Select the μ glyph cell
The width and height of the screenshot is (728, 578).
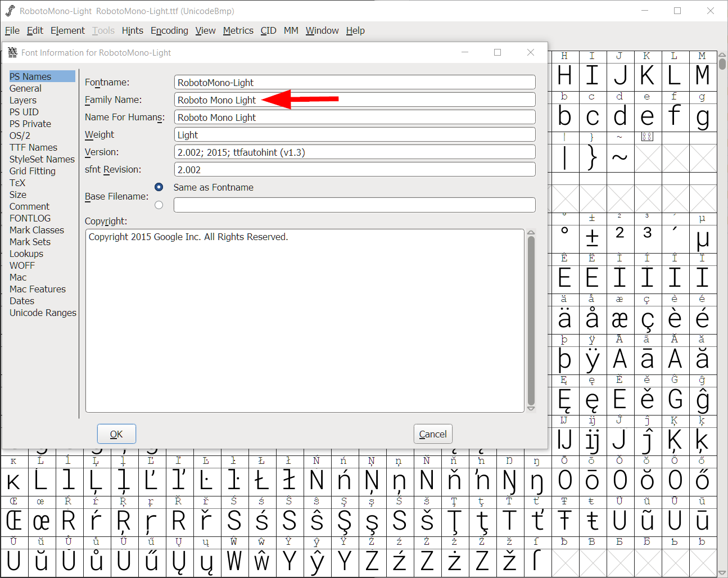pyautogui.click(x=701, y=238)
